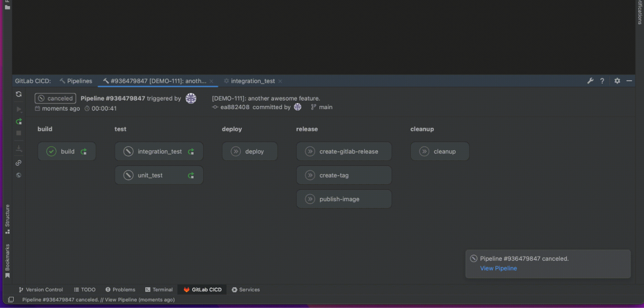
Task: Click the refresh pipeline icon in left toolbar
Action: 19,94
